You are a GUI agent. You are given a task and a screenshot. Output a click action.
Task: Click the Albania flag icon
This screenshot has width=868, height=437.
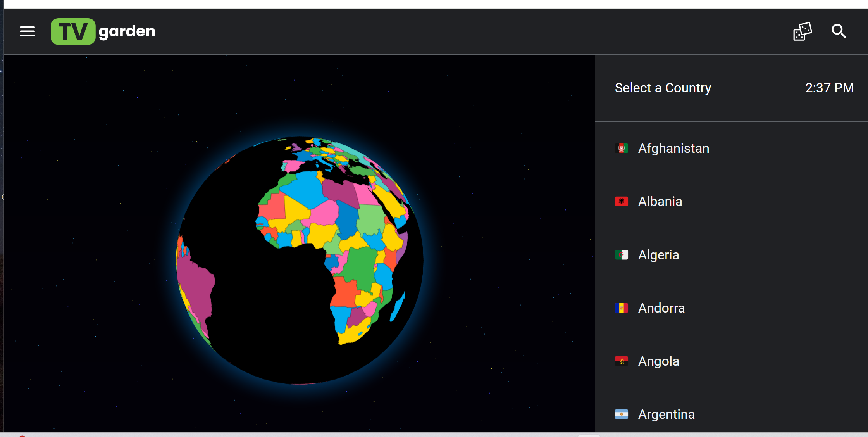[621, 201]
